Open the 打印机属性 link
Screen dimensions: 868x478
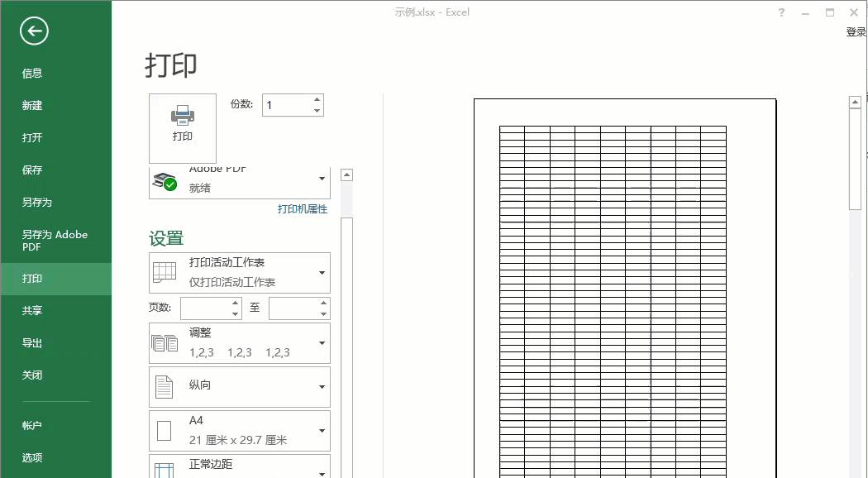[303, 209]
